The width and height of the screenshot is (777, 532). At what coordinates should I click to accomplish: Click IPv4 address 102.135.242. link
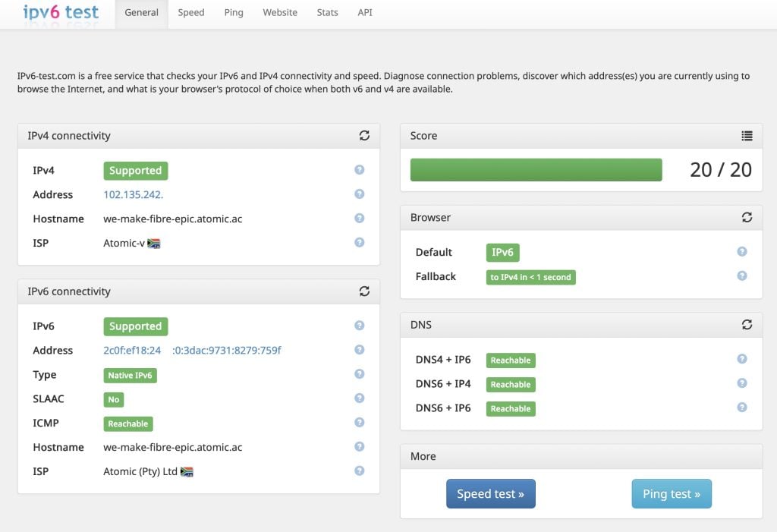tap(134, 194)
